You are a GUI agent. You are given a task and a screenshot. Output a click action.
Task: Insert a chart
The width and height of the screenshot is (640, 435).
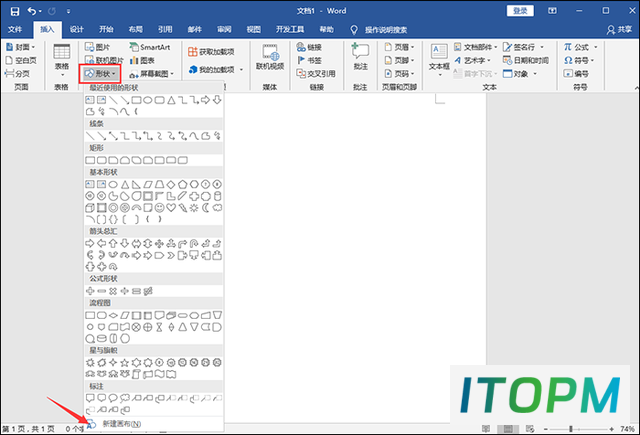(x=142, y=60)
